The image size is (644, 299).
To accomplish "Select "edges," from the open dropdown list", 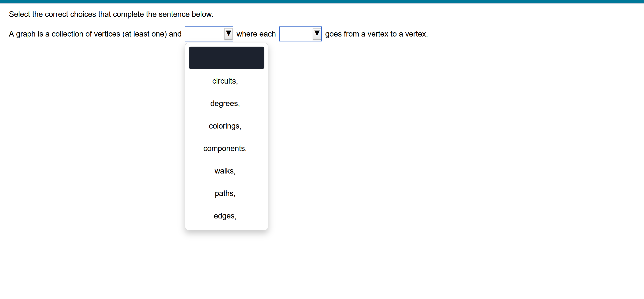I will (x=225, y=216).
